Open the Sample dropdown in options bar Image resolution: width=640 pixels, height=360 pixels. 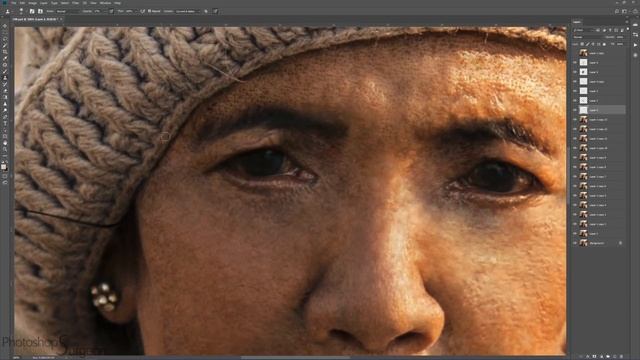(x=187, y=11)
